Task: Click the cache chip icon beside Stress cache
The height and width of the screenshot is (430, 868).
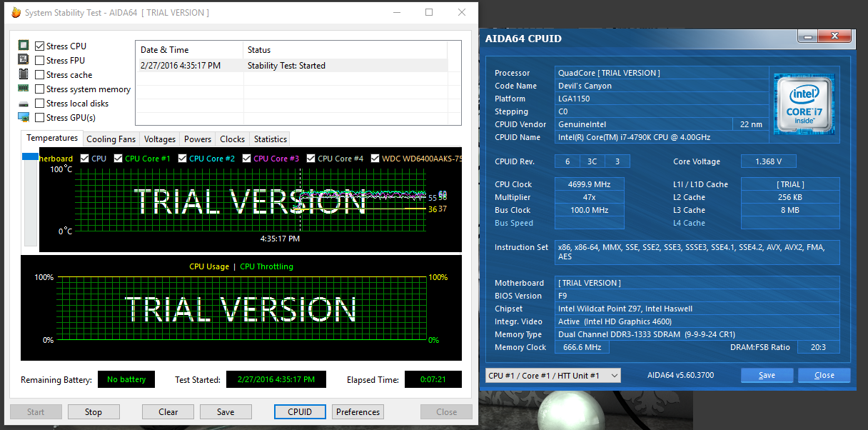Action: (x=24, y=74)
